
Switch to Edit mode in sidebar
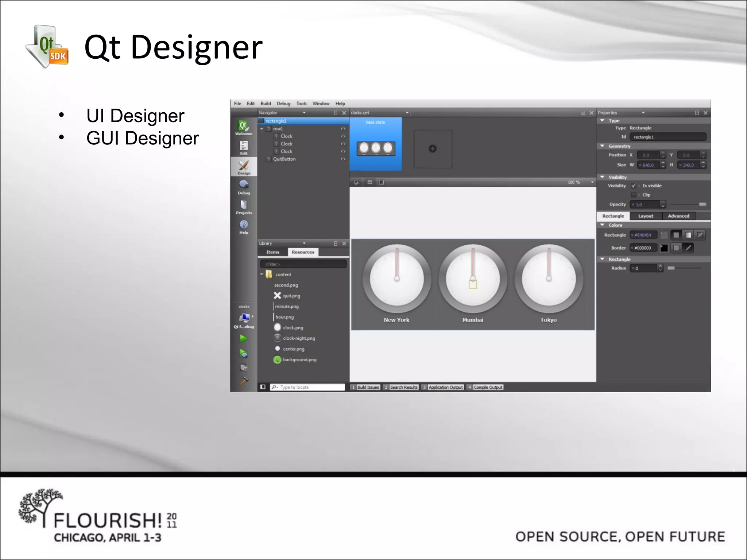coord(244,147)
